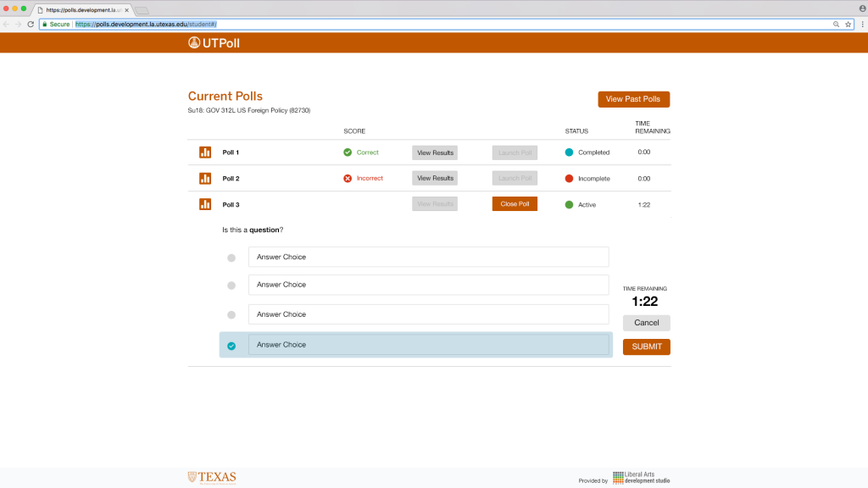Open View Past Polls
868x488 pixels.
(633, 99)
